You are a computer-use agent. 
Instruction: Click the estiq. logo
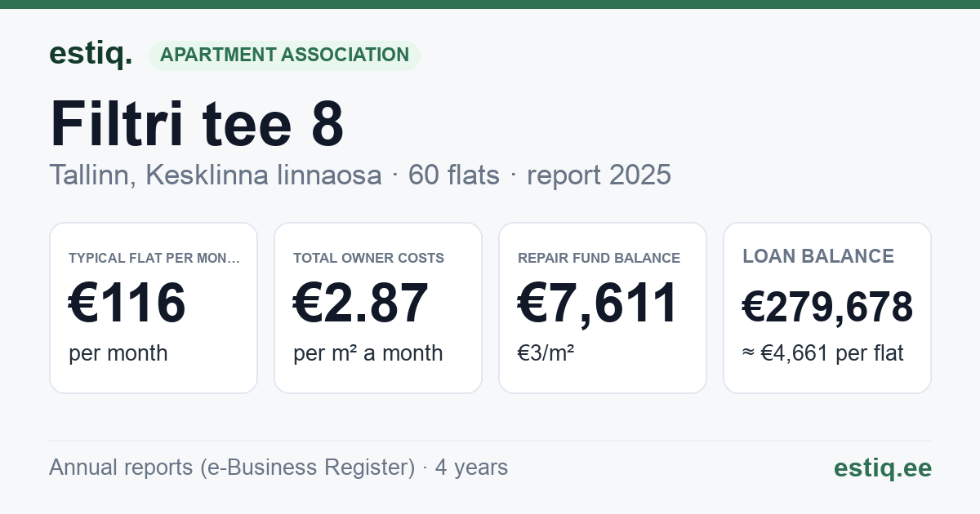tap(91, 54)
